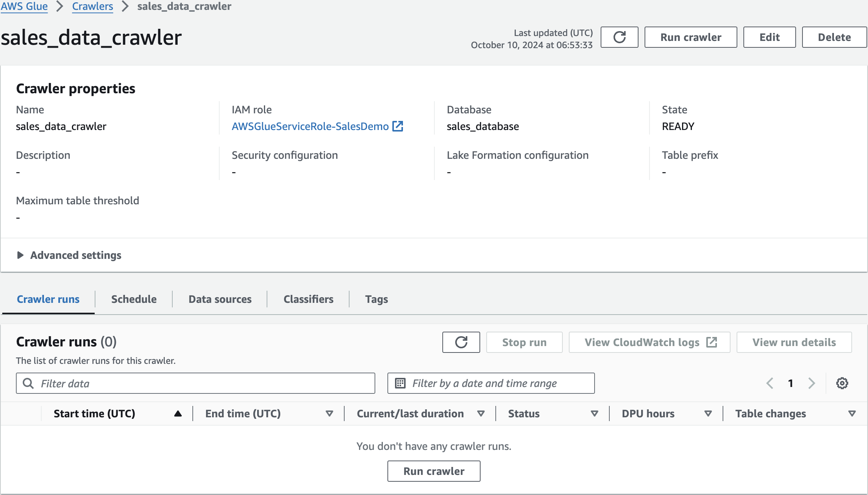This screenshot has height=495, width=868.
Task: Open AWSGlueServiceRole-SalesDemo IAM role link
Action: click(x=310, y=126)
